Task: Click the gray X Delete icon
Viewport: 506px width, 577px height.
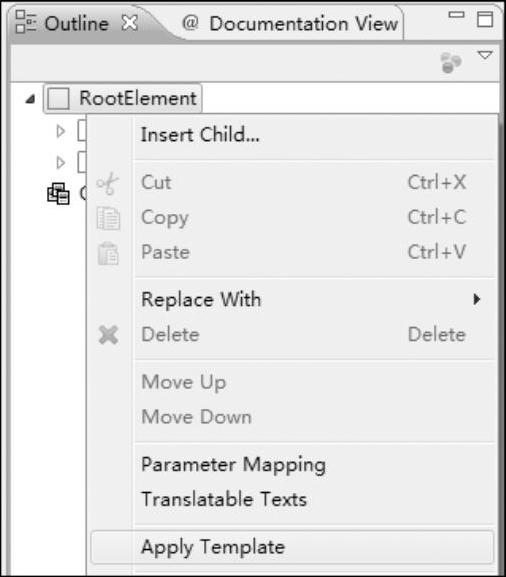Action: (x=109, y=335)
